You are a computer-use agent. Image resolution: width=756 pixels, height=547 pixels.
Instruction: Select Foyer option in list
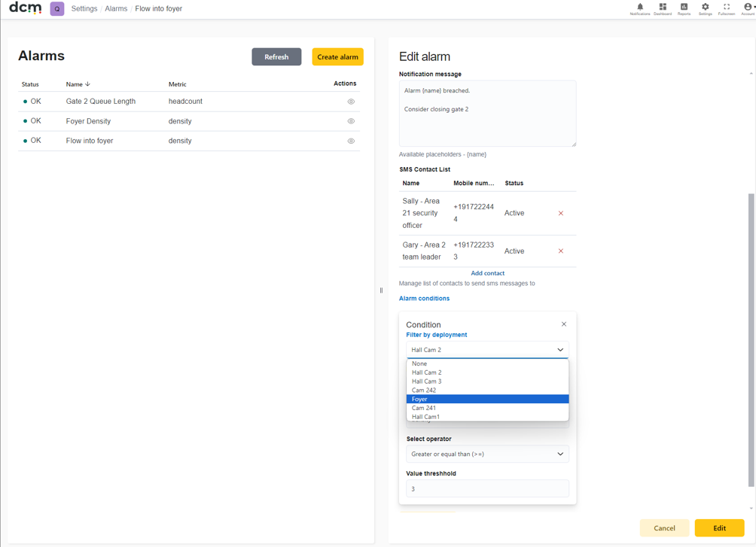click(487, 399)
